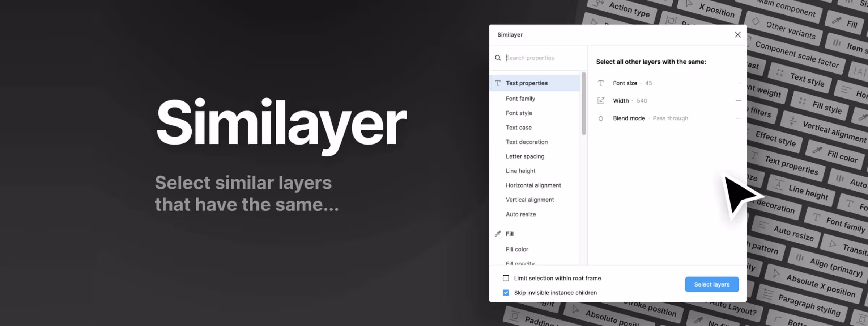Click the background Other variants tag

coord(784,29)
